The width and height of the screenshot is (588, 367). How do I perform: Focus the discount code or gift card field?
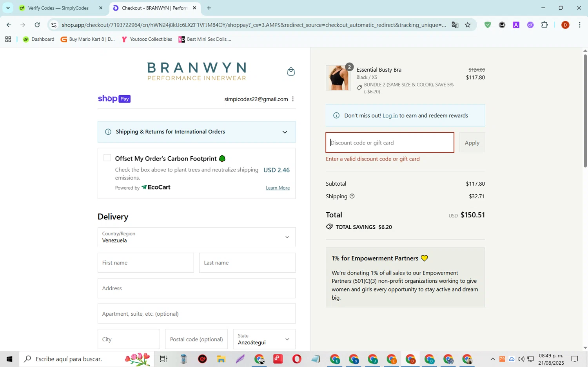point(390,143)
